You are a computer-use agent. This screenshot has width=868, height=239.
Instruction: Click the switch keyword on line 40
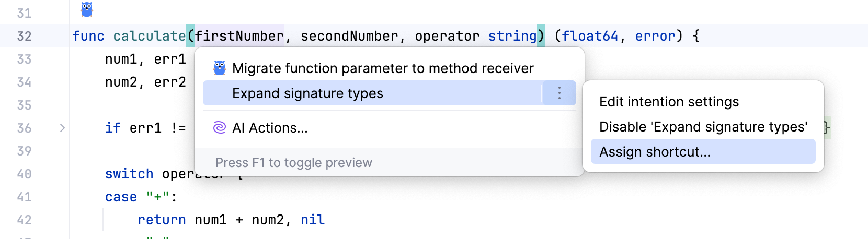129,174
